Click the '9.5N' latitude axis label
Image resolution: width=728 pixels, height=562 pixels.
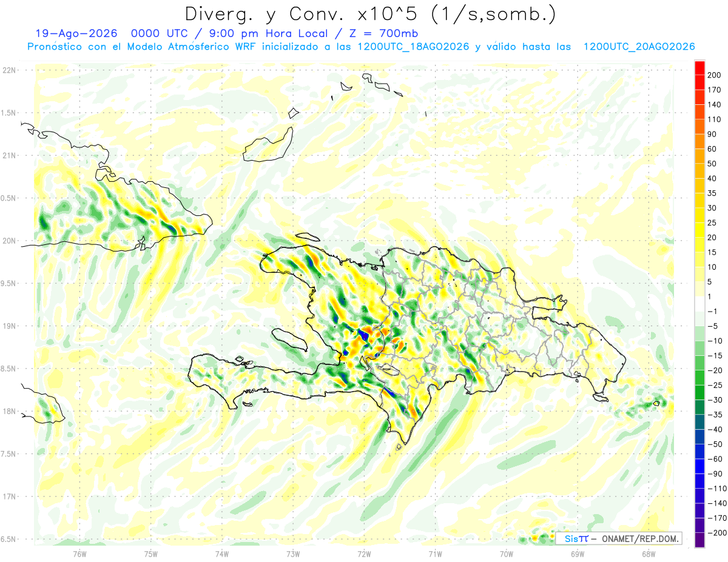[9, 284]
